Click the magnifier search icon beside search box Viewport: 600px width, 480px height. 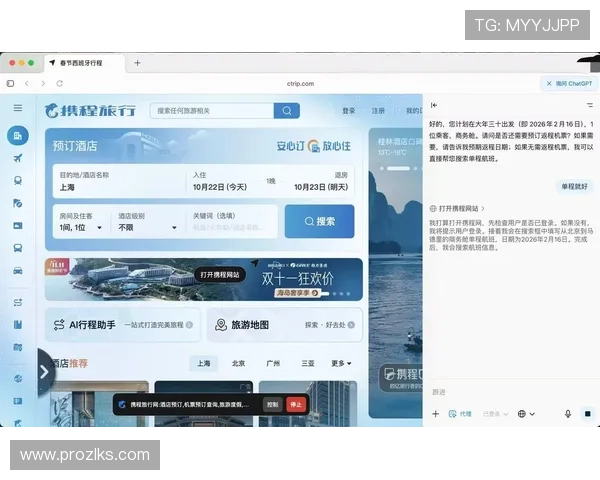pyautogui.click(x=287, y=111)
